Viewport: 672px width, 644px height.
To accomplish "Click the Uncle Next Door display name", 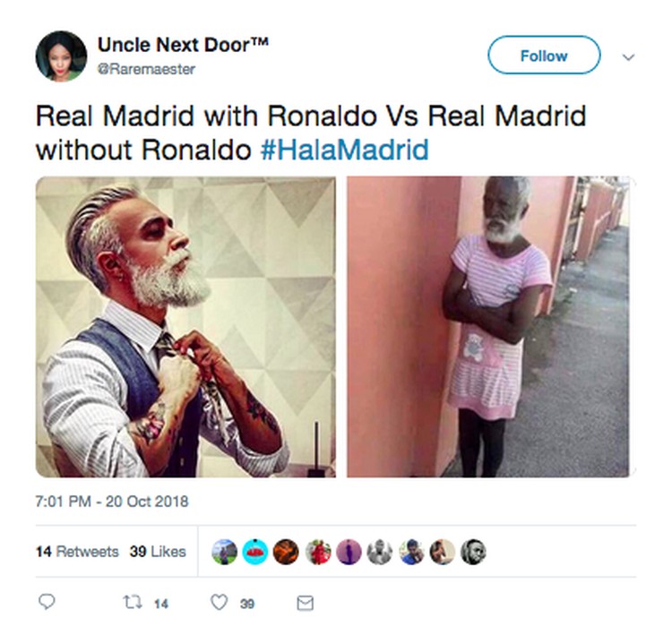I will (183, 45).
